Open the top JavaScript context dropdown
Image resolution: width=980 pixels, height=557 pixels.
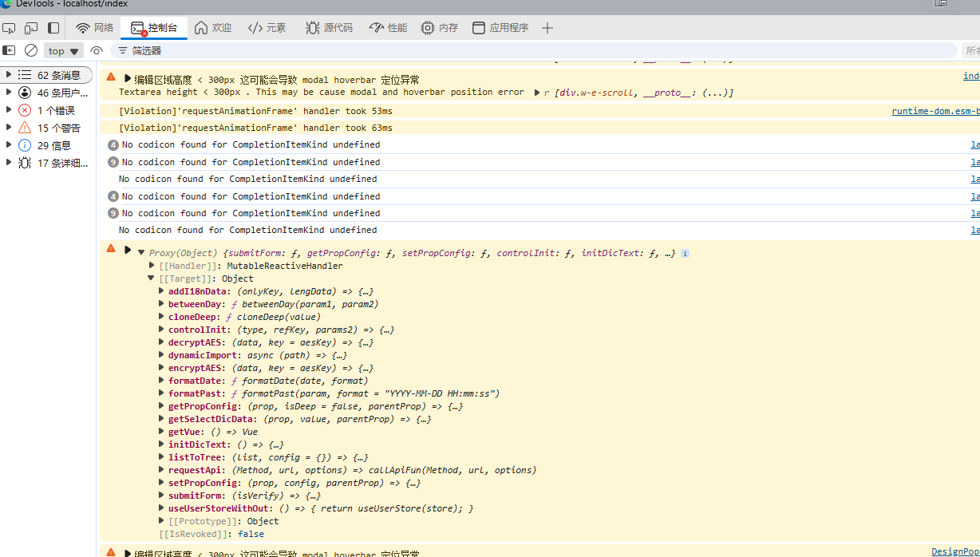(x=65, y=50)
